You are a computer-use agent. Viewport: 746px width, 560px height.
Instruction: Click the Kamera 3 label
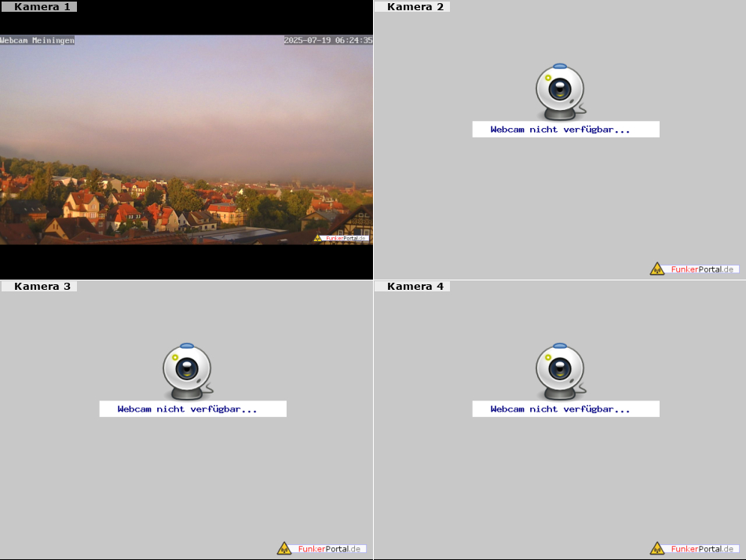pyautogui.click(x=39, y=286)
